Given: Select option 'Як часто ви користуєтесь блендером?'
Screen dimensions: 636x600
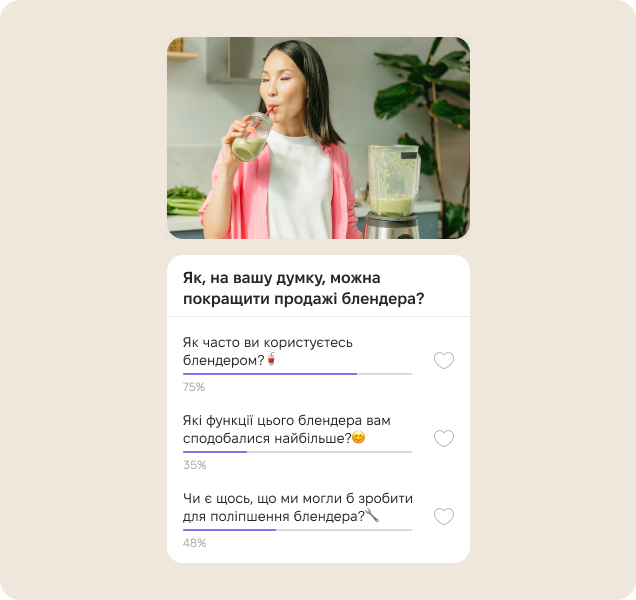Looking at the screenshot, I should (268, 351).
